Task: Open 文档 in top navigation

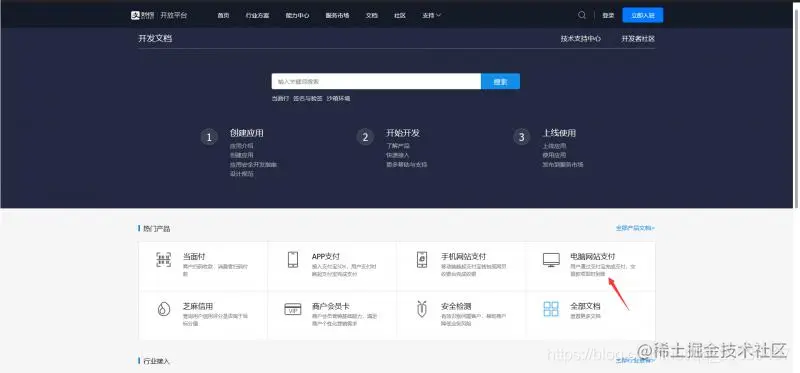Action: [371, 15]
